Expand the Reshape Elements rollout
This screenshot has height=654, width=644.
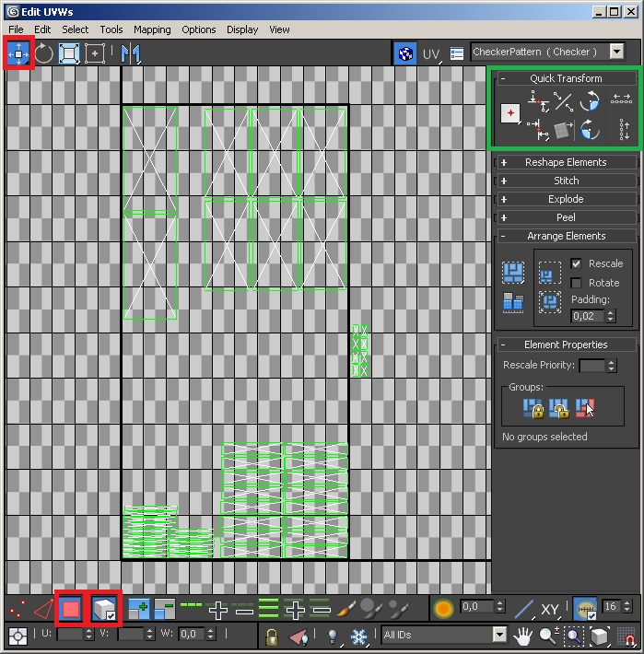[x=565, y=162]
